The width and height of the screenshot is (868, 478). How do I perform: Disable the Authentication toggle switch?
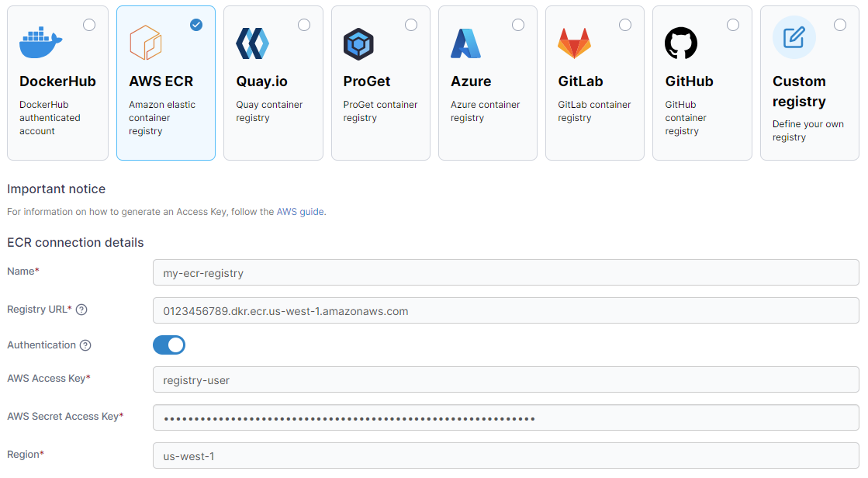pyautogui.click(x=169, y=345)
